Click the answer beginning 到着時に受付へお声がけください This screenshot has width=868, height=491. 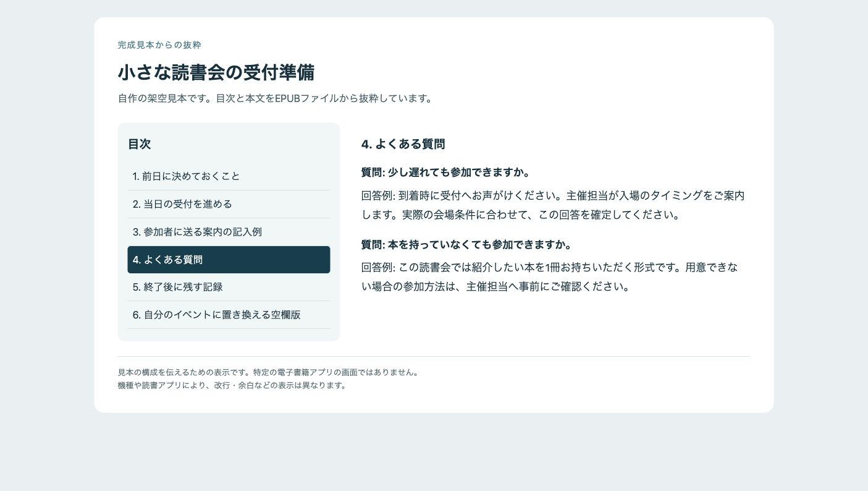click(x=554, y=205)
